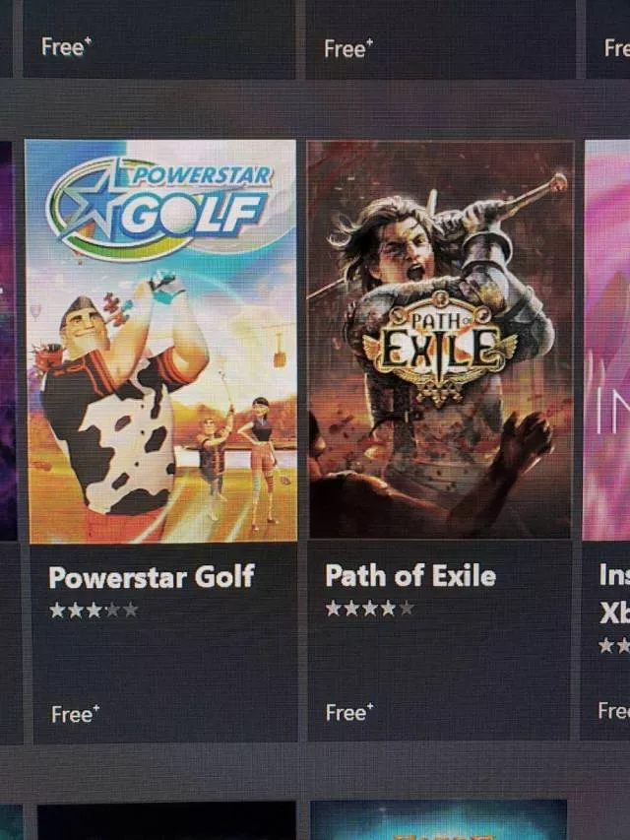The width and height of the screenshot is (630, 840).
Task: Click the Path of Exile star rating
Action: point(370,608)
